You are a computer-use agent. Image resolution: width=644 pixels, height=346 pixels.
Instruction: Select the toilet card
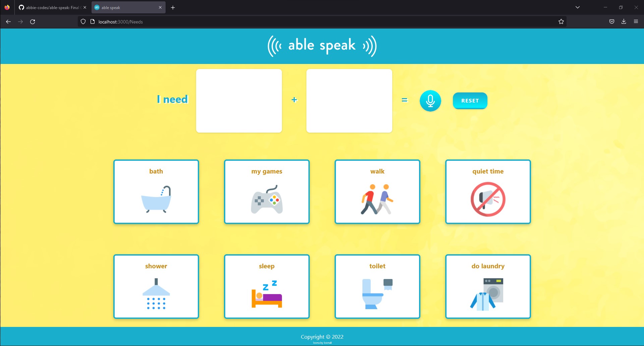tap(377, 286)
